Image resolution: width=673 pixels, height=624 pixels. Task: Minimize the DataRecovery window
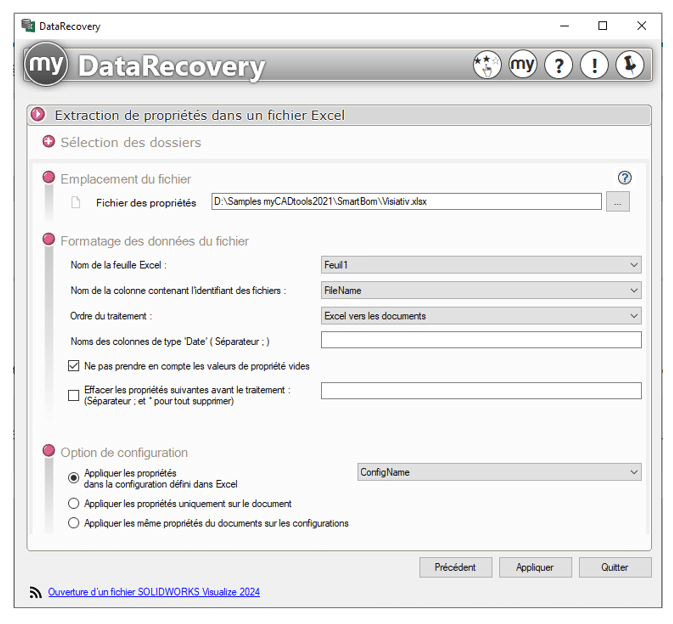[564, 26]
